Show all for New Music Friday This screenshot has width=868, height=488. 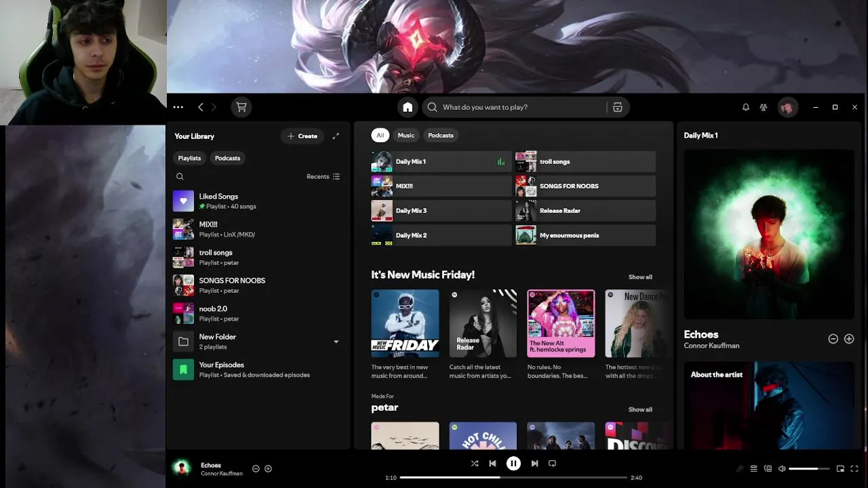640,277
